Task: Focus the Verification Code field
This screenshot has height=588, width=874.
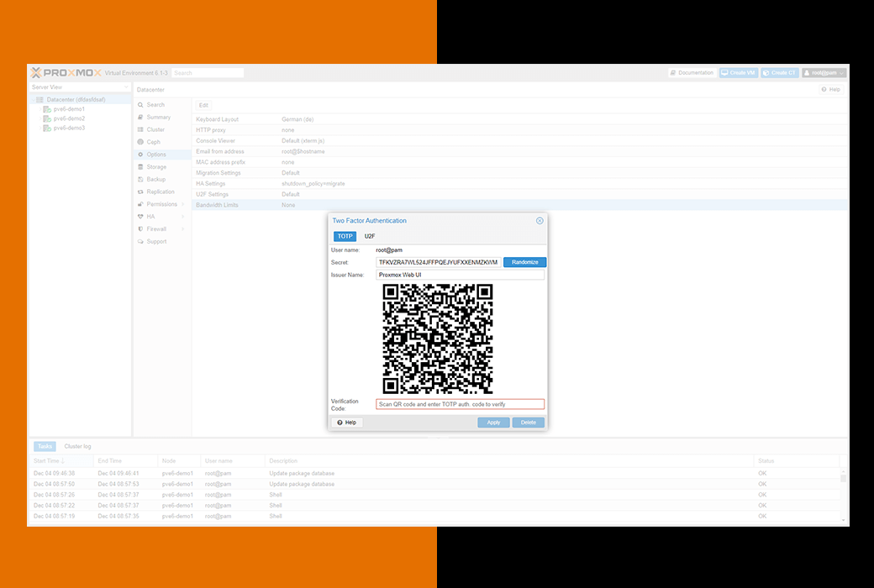Action: (x=460, y=404)
